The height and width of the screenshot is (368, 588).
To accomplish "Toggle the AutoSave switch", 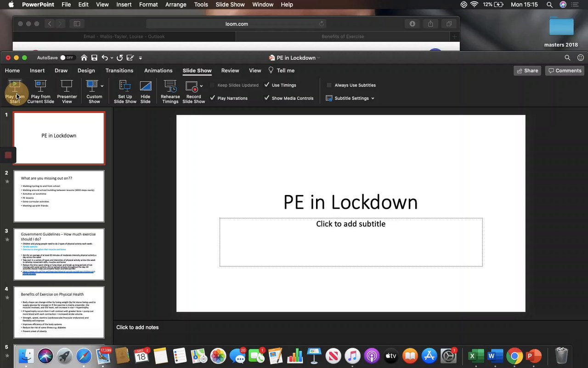I will [67, 57].
